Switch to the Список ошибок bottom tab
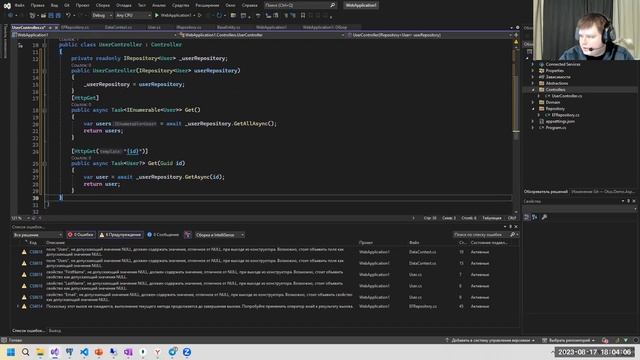This screenshot has height=360, width=640. [x=29, y=331]
